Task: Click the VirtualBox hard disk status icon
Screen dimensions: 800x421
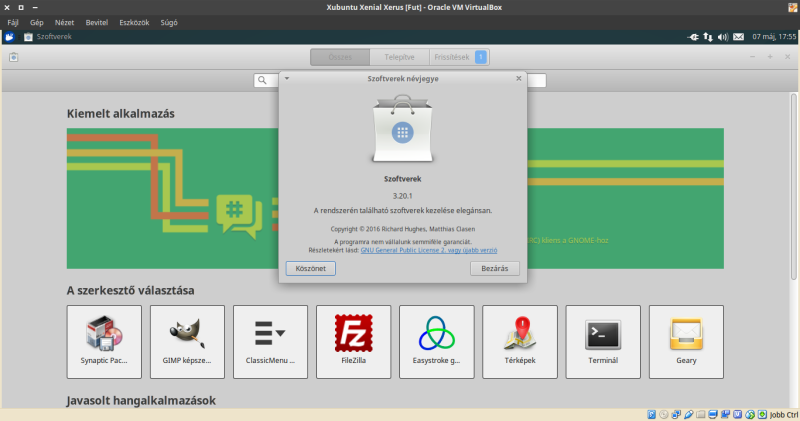Action: [652, 414]
